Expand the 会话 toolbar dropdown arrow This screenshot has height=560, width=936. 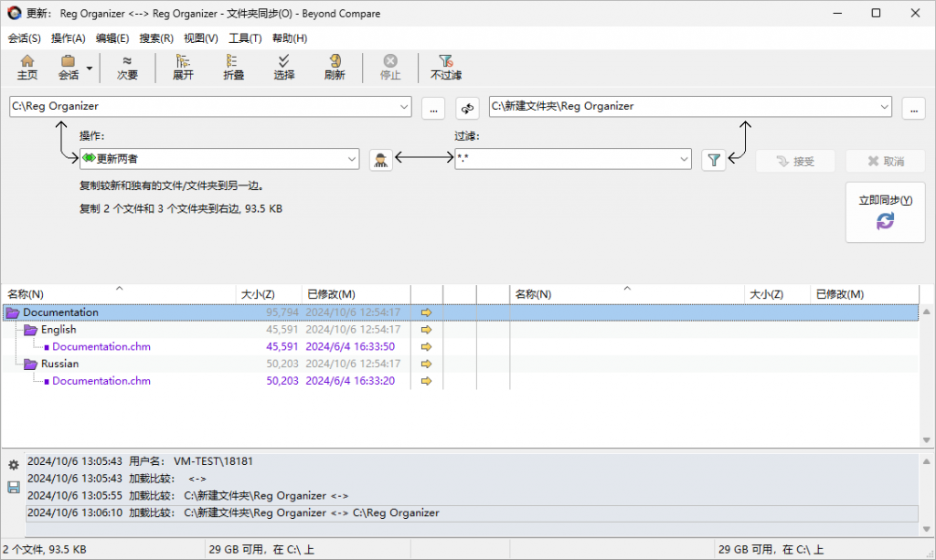click(90, 68)
